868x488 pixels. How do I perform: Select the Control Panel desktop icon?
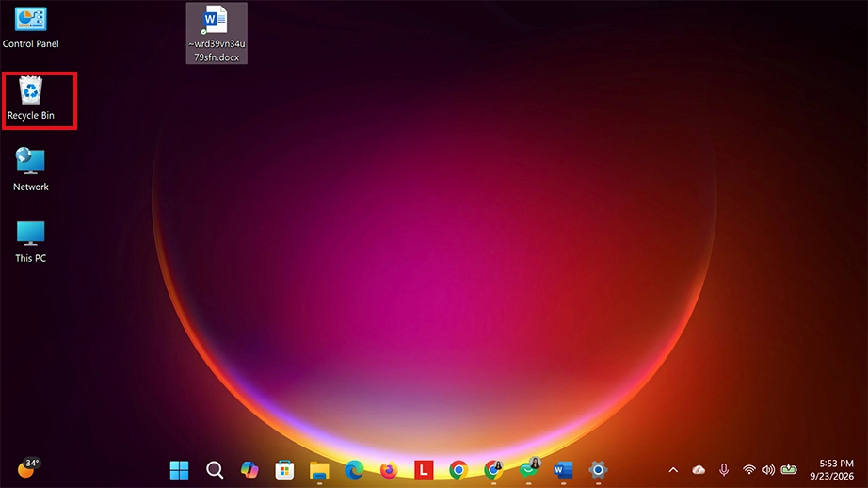point(30,27)
